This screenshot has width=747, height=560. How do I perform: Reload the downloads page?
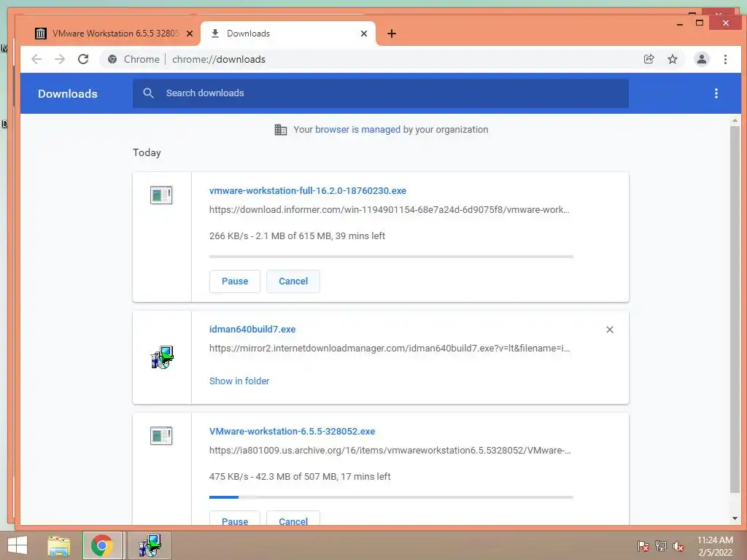[83, 59]
